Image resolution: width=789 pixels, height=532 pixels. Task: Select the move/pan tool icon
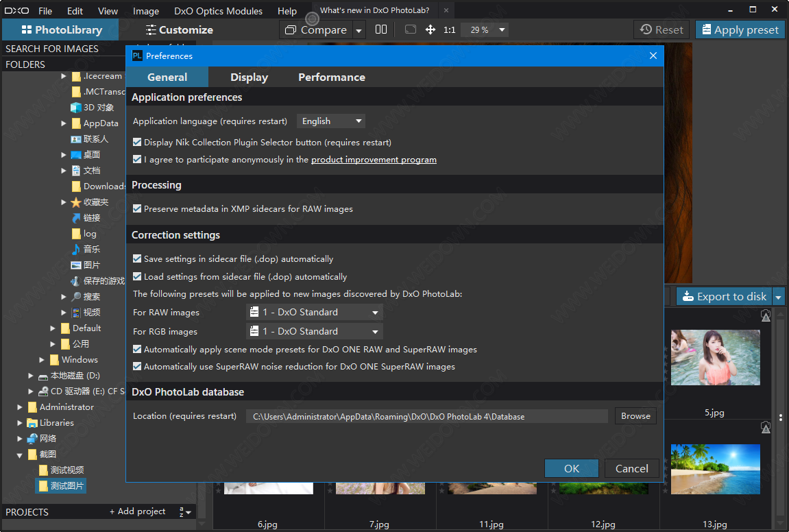pyautogui.click(x=430, y=29)
